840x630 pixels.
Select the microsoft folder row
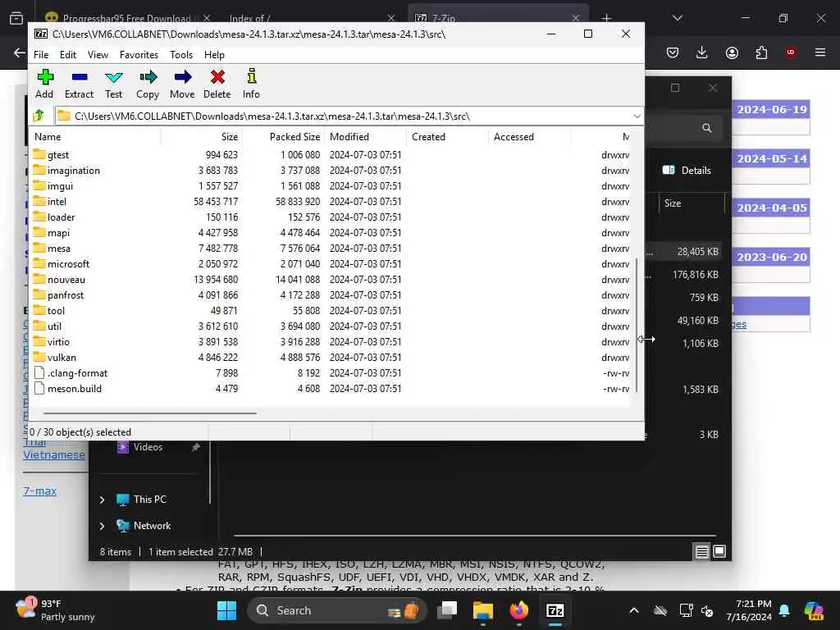click(x=331, y=264)
